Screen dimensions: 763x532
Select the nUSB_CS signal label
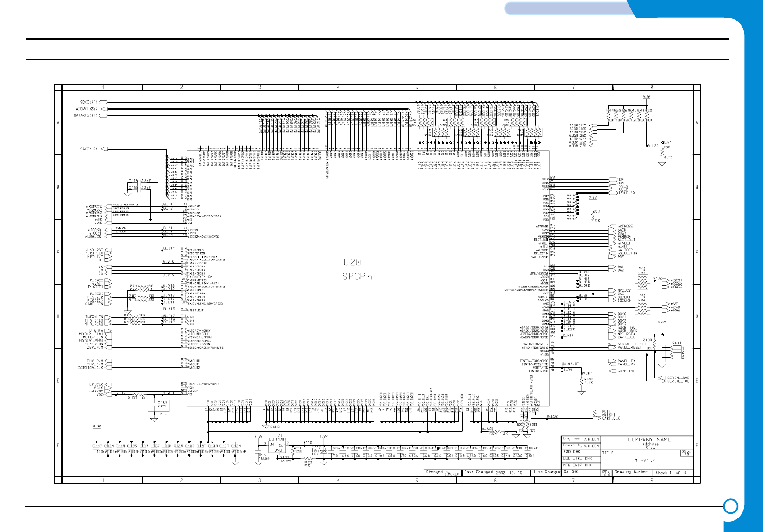coord(93,237)
